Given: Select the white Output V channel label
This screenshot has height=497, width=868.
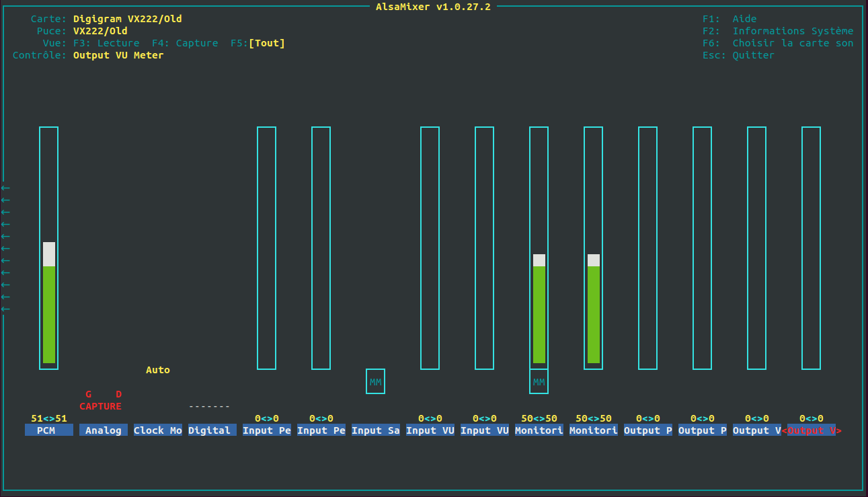Looking at the screenshot, I should 757,430.
